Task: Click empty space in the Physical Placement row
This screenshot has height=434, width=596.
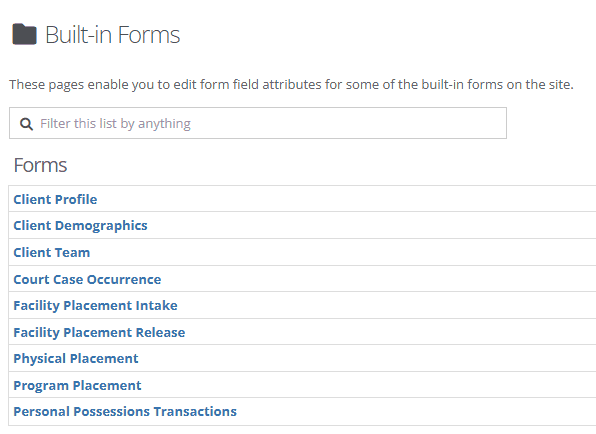Action: [x=365, y=358]
